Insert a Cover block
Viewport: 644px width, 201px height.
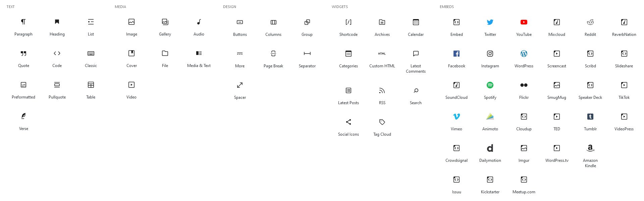pyautogui.click(x=131, y=59)
